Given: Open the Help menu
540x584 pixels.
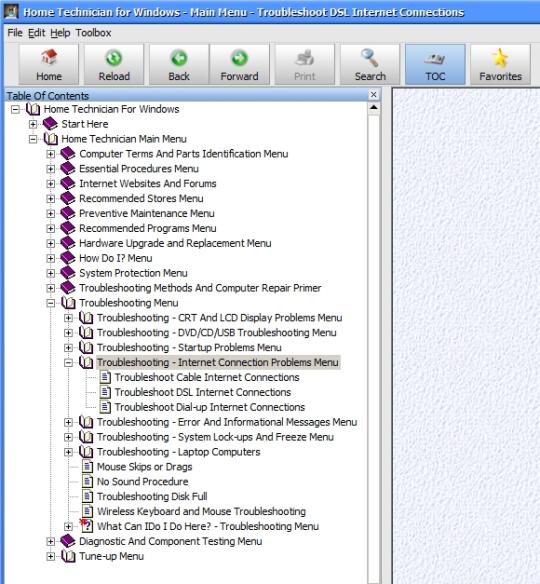Looking at the screenshot, I should pos(60,33).
